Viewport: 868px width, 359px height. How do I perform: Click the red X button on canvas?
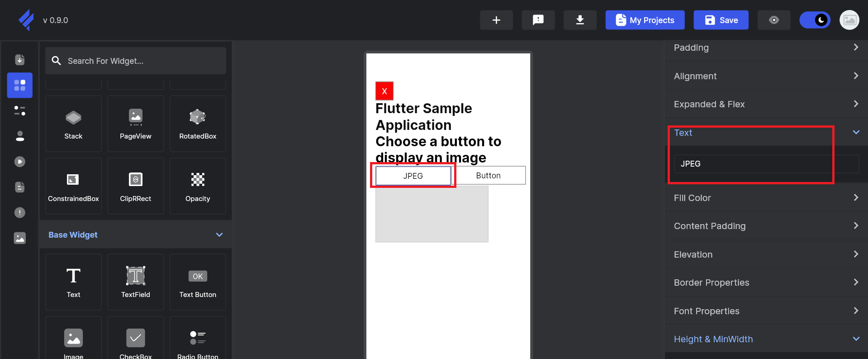(384, 91)
